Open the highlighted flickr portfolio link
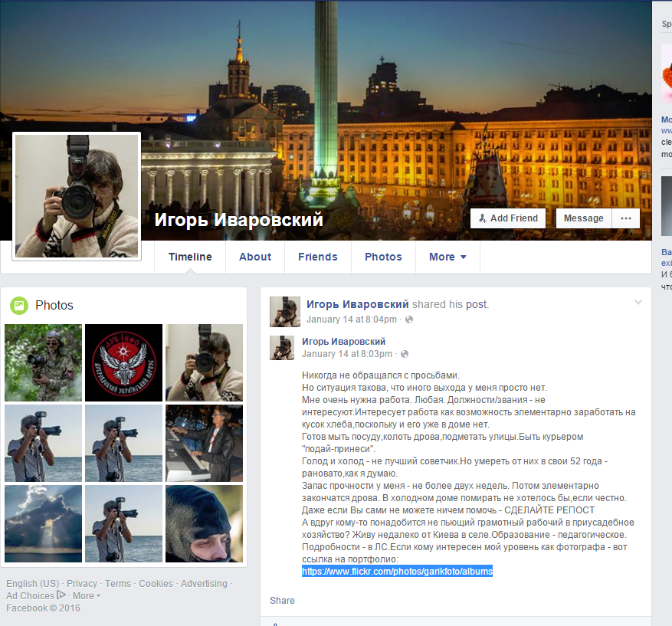The height and width of the screenshot is (626, 672). pos(397,572)
